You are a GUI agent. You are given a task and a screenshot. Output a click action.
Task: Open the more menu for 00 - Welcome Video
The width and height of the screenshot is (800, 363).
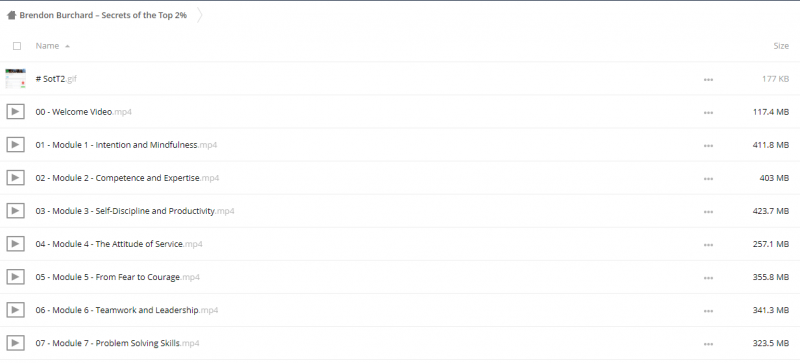click(708, 113)
